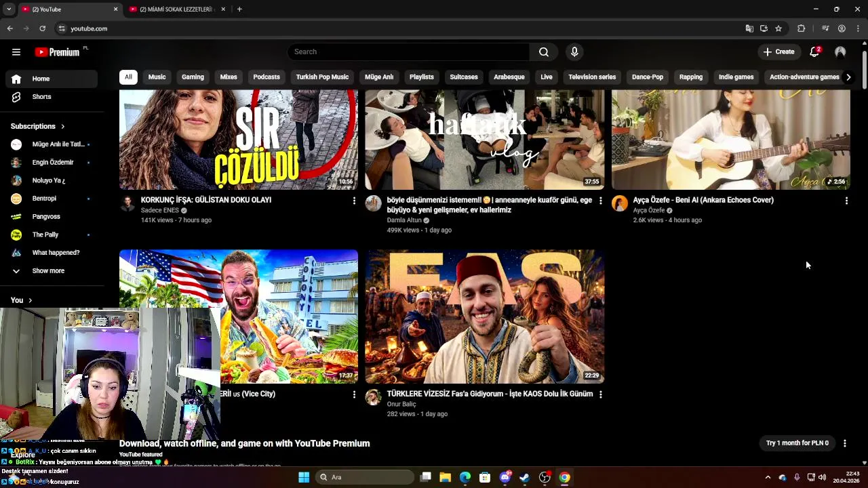This screenshot has width=868, height=488.
Task: Open the Windows Start menu
Action: click(x=304, y=477)
